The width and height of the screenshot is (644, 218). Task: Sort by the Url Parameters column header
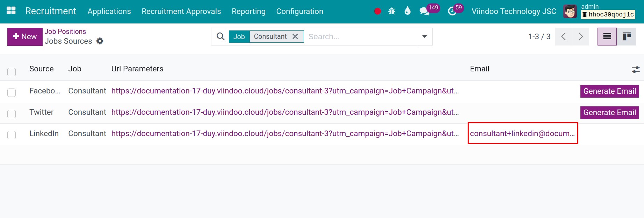[137, 69]
